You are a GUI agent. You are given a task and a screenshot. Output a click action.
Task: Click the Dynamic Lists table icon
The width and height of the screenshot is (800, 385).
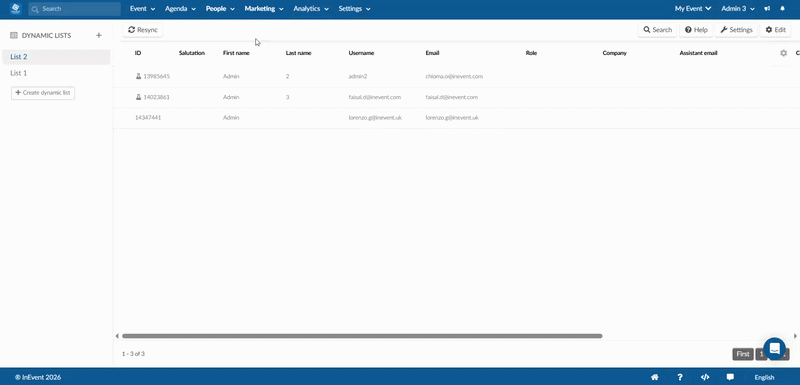[x=14, y=36]
